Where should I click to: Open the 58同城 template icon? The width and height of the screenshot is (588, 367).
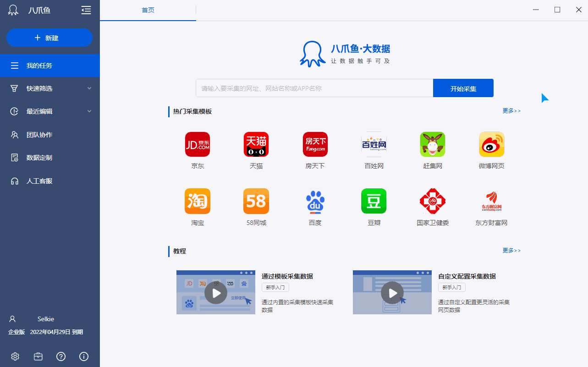pyautogui.click(x=256, y=201)
